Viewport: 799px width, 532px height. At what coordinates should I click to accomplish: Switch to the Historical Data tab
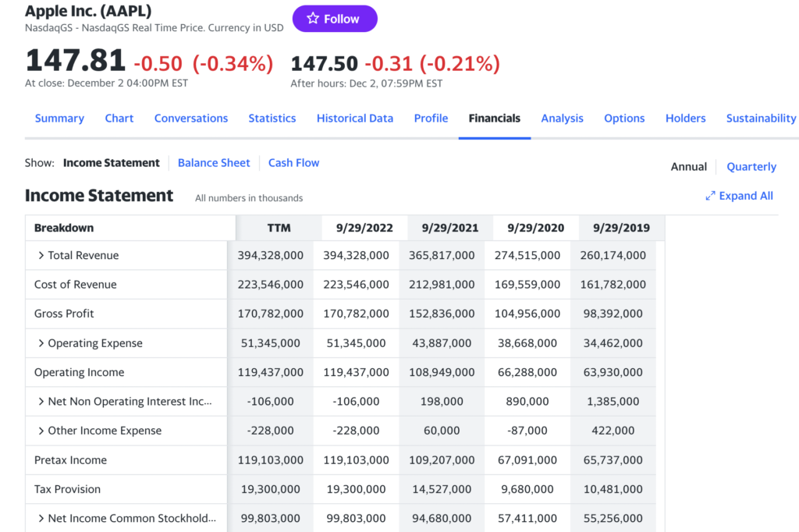point(354,119)
